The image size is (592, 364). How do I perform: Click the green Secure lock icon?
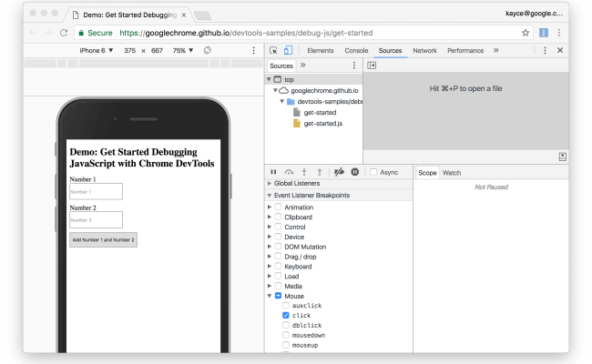pos(81,33)
